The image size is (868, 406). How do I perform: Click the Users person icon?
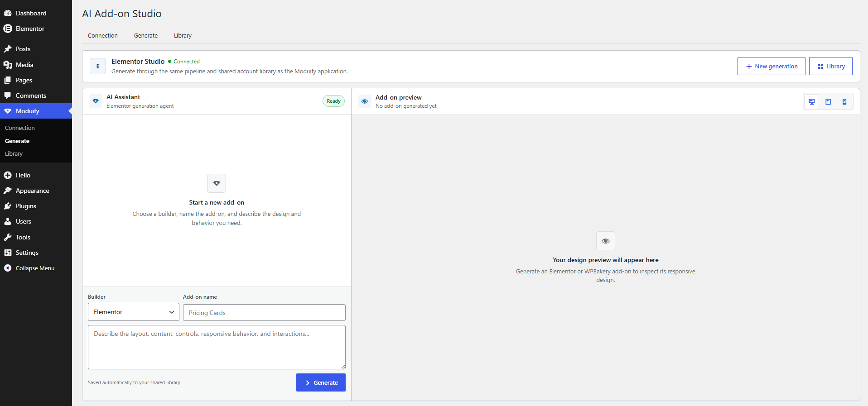[8, 221]
